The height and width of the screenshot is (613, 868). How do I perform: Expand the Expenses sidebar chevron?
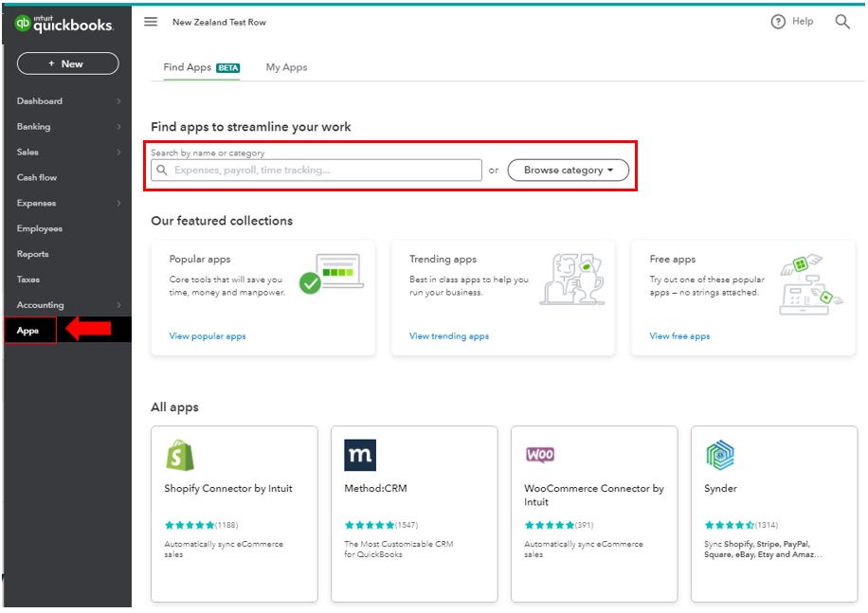119,203
